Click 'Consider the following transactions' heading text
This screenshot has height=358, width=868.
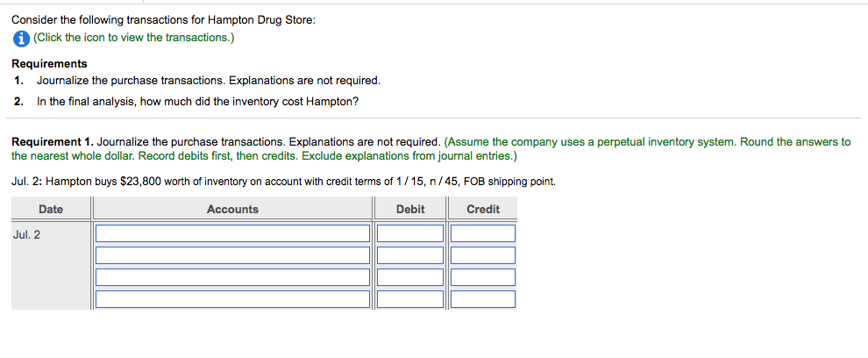[x=164, y=20]
